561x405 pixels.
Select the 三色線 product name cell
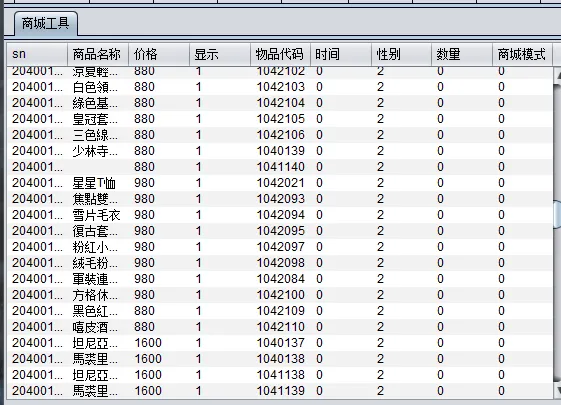pyautogui.click(x=98, y=135)
